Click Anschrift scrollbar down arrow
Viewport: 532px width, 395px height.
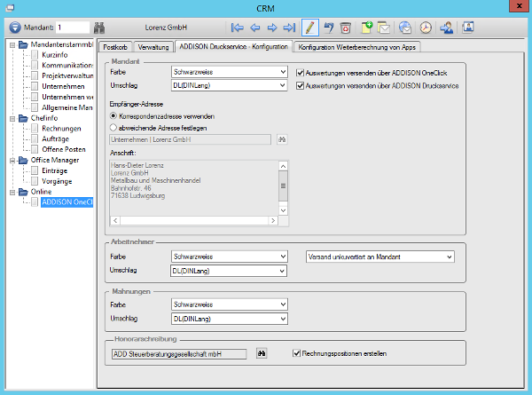point(284,210)
